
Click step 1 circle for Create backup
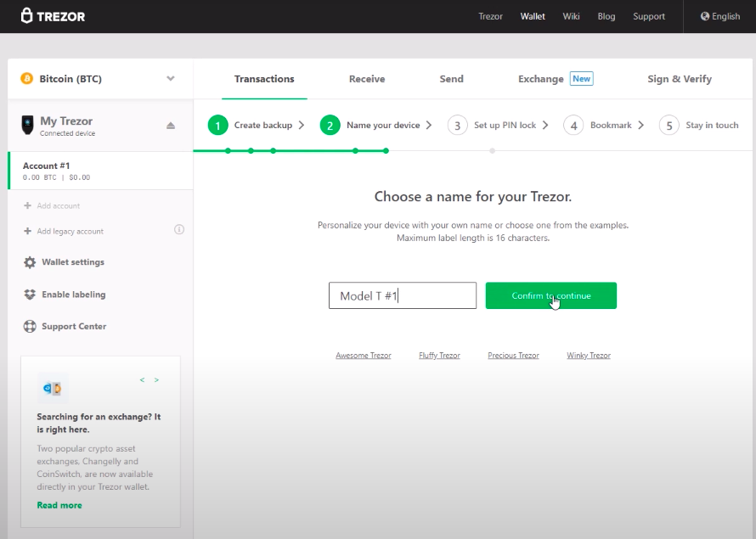point(218,126)
